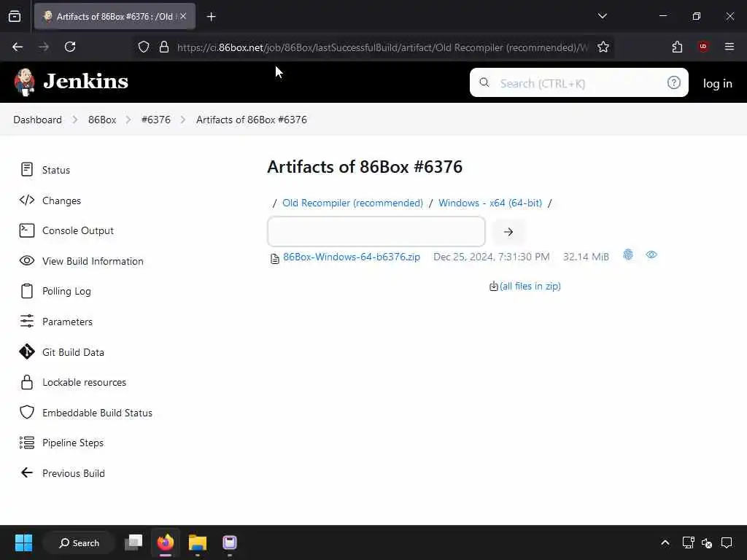Open the purple app on the taskbar
Screen dimensions: 747x560
pos(230,542)
